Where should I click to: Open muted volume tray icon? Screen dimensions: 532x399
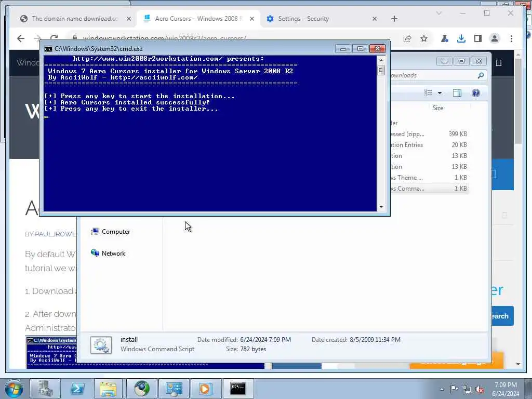[480, 389]
